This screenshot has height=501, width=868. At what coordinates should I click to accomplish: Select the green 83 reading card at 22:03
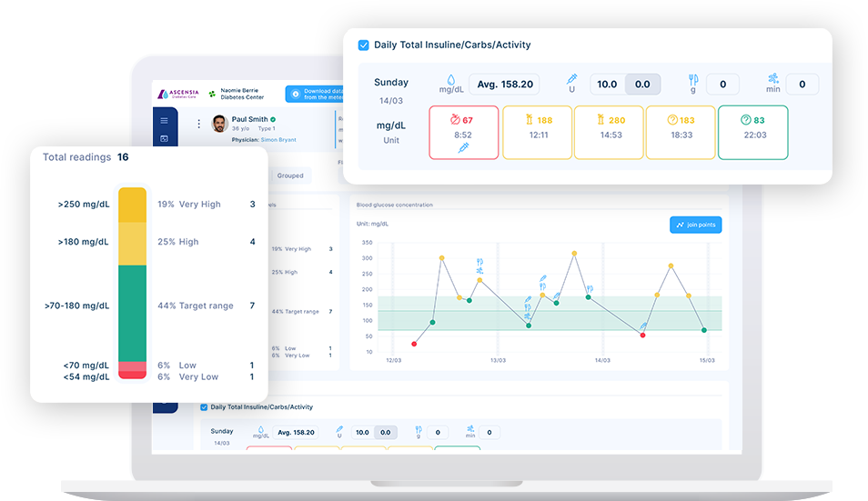pyautogui.click(x=752, y=133)
